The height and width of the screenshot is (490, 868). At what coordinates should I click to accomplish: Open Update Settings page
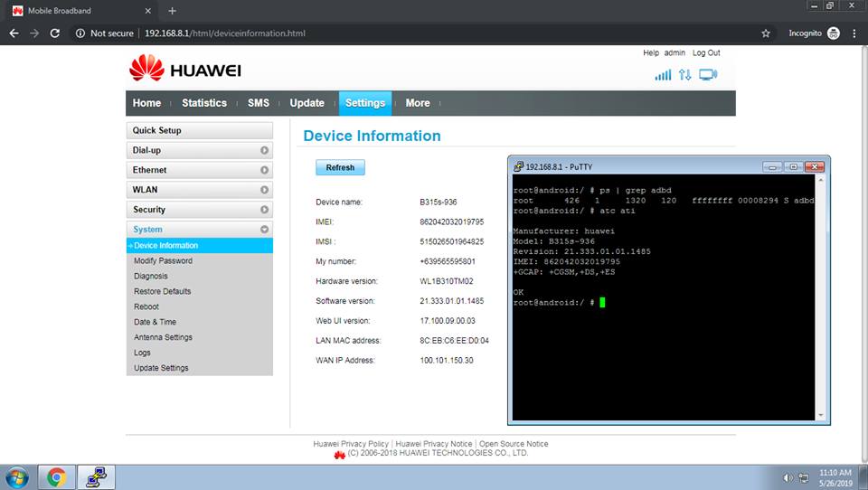point(161,368)
